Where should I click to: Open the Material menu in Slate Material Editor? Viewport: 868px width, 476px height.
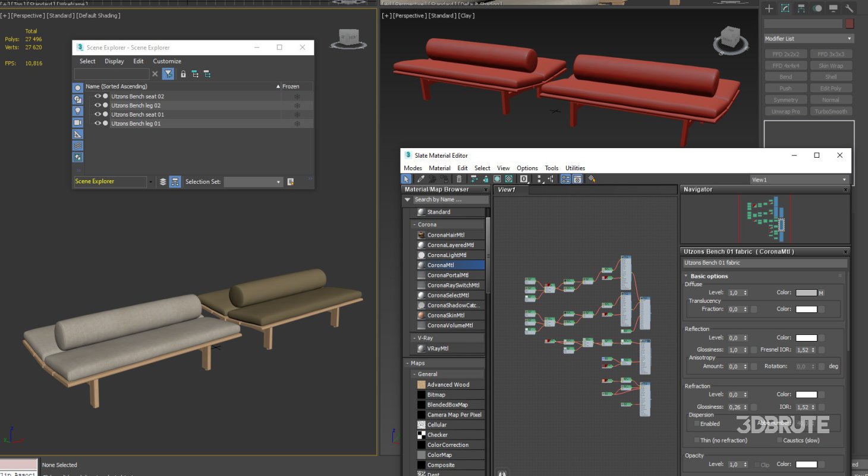point(439,168)
